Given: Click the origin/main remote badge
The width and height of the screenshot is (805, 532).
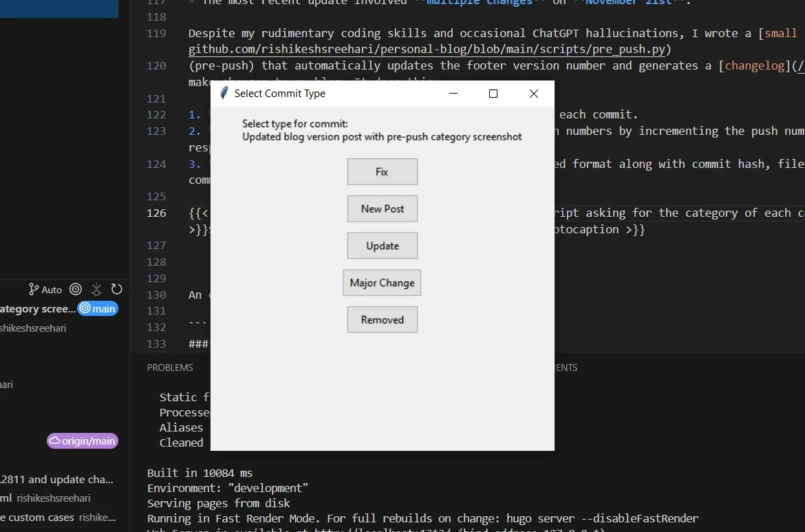Looking at the screenshot, I should point(82,440).
